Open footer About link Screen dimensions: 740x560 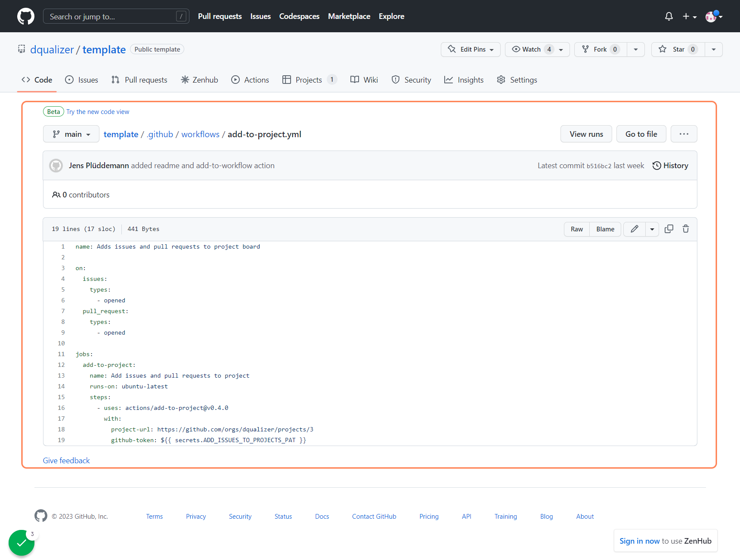(585, 516)
